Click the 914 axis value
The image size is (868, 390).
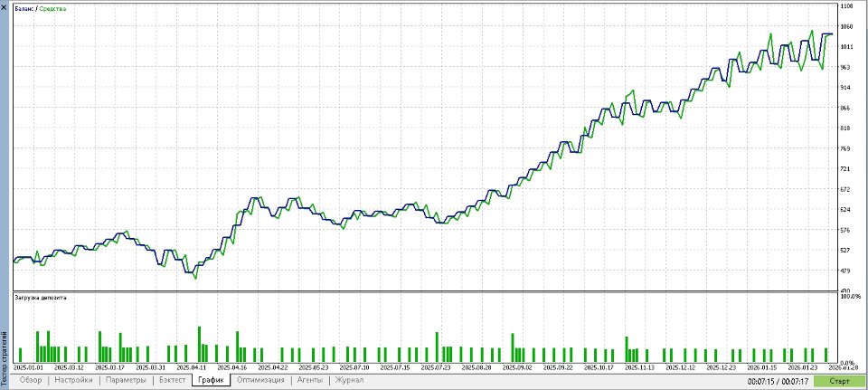point(845,88)
